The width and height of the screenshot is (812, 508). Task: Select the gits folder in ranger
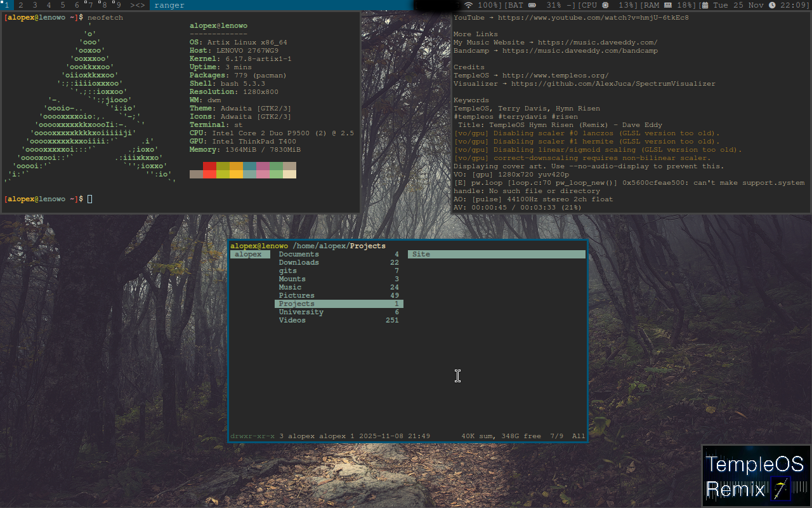(339, 271)
